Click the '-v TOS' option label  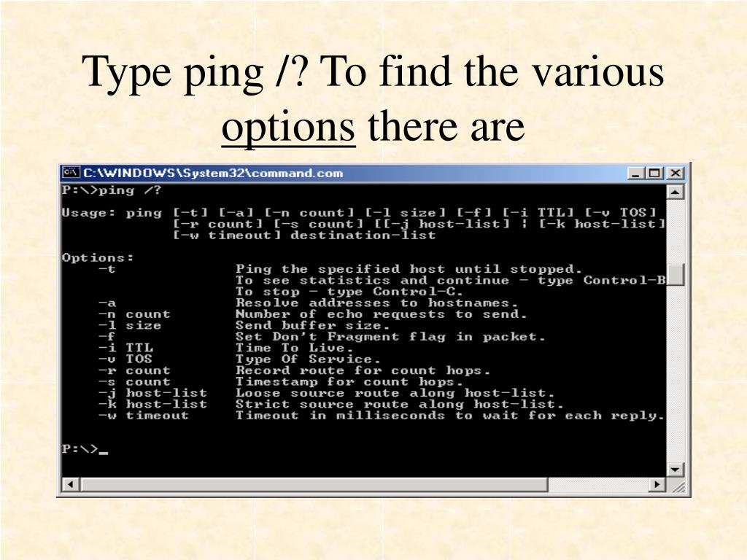click(125, 359)
